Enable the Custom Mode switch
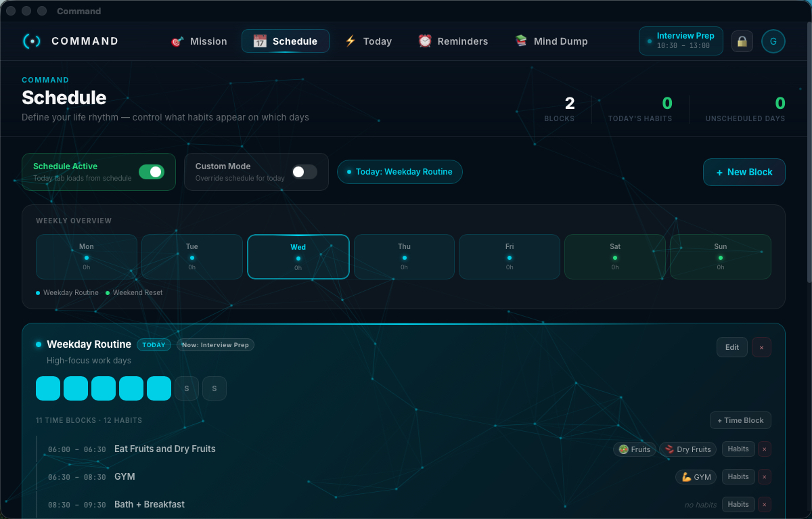This screenshot has height=519, width=812. [304, 172]
